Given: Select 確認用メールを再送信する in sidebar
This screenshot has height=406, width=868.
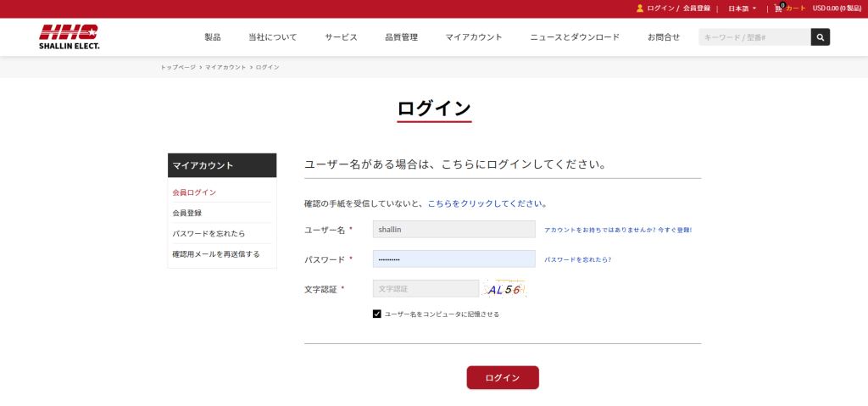Looking at the screenshot, I should (x=216, y=254).
